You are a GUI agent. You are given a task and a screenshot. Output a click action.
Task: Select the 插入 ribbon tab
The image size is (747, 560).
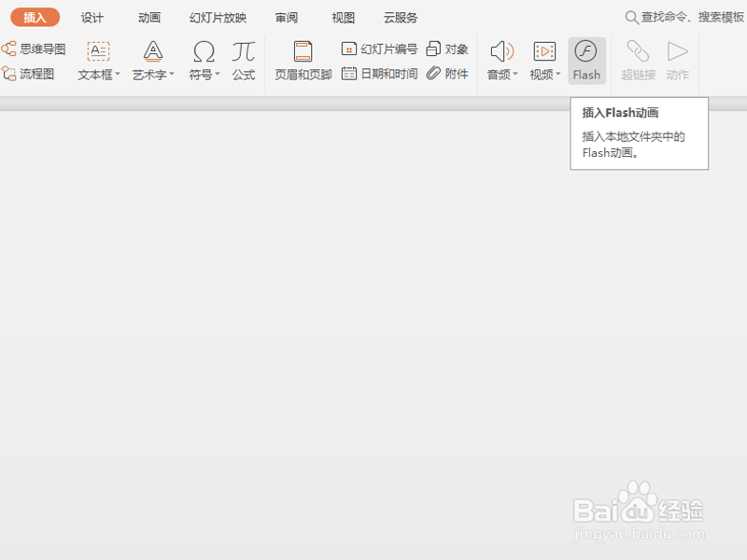(x=35, y=18)
